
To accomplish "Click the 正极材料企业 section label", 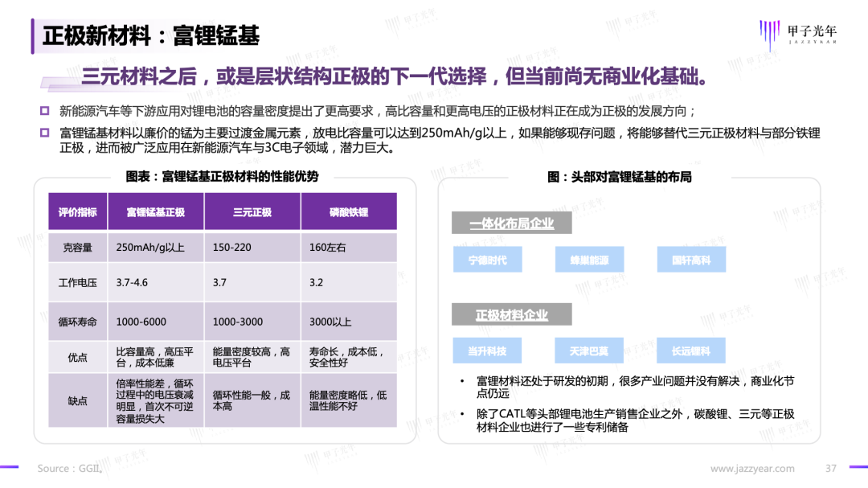I will click(511, 314).
